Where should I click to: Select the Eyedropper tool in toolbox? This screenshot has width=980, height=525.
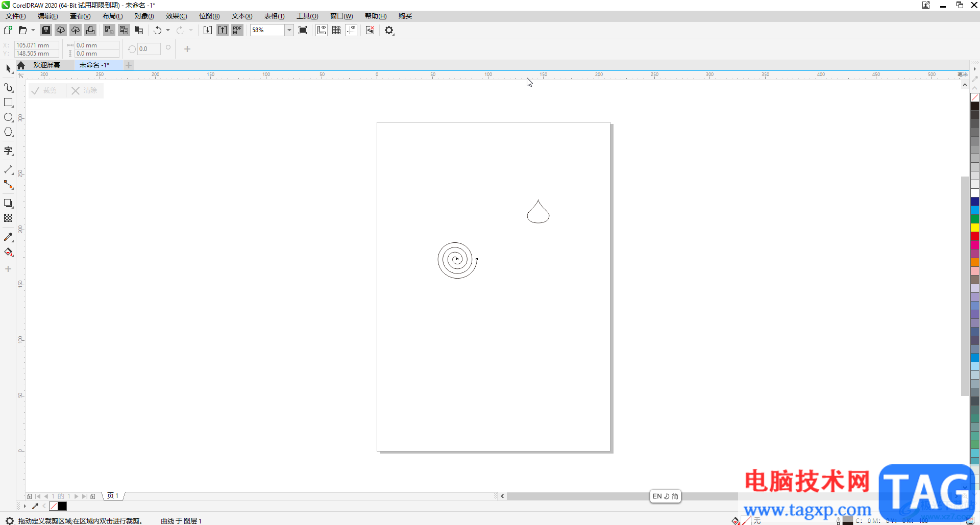coord(8,237)
